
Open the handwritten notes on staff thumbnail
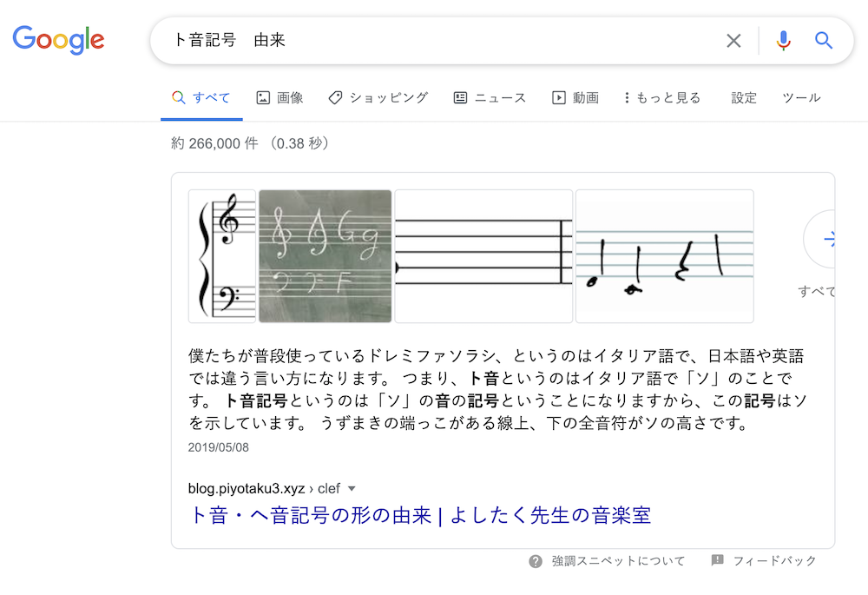[x=664, y=256]
